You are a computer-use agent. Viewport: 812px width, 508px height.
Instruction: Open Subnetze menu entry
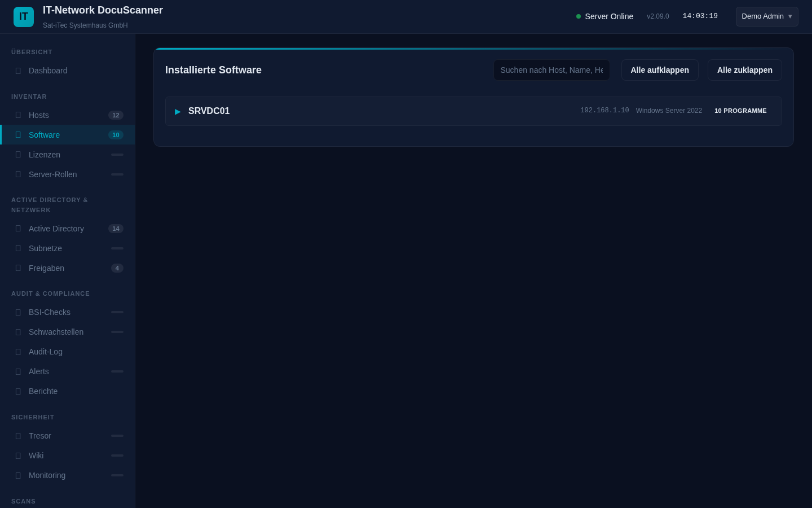coord(68,248)
